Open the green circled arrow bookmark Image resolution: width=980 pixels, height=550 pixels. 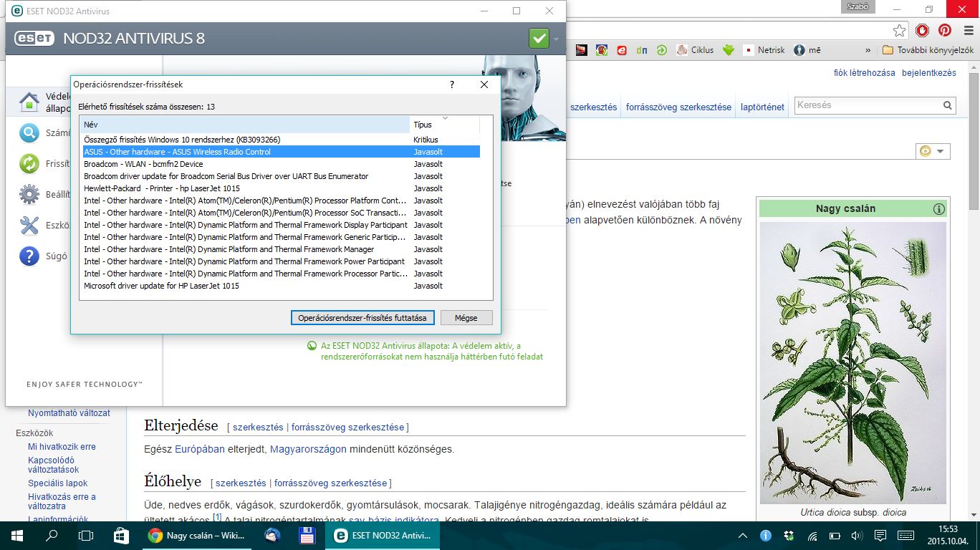(662, 50)
